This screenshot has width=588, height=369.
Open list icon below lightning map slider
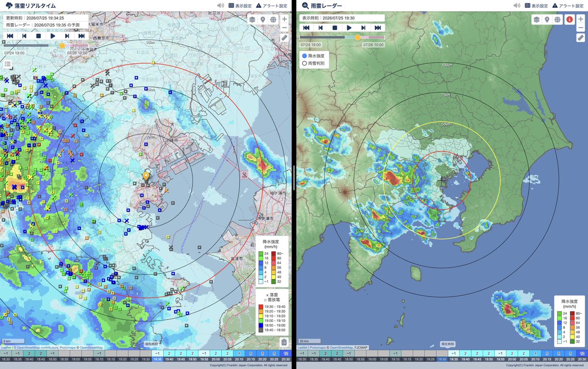point(7,64)
